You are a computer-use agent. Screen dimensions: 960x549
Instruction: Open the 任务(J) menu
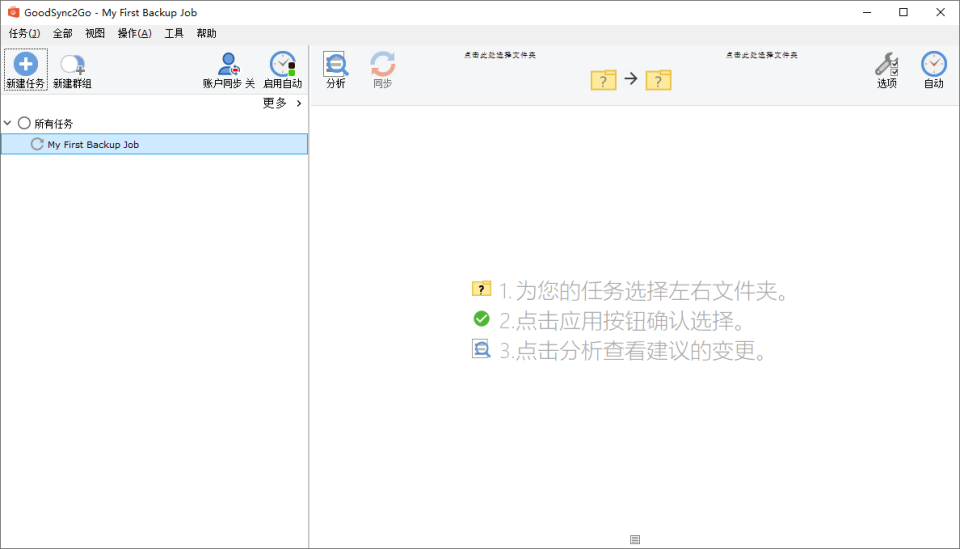tap(24, 33)
